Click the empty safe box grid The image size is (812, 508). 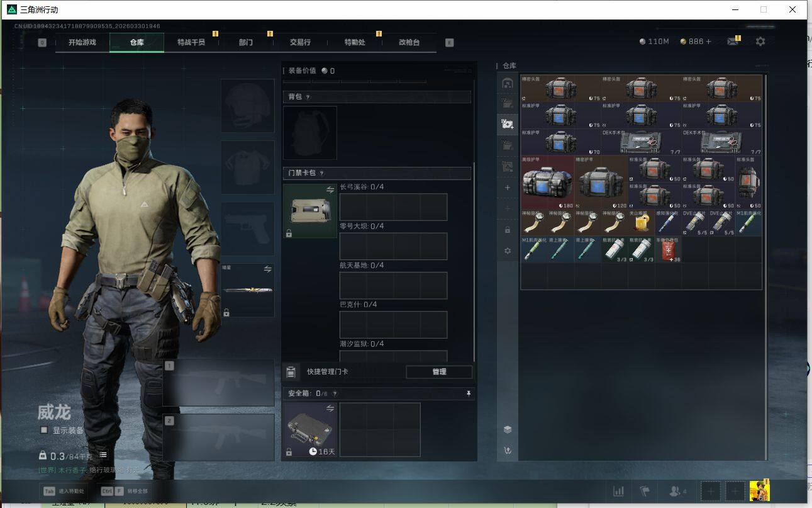(x=380, y=430)
